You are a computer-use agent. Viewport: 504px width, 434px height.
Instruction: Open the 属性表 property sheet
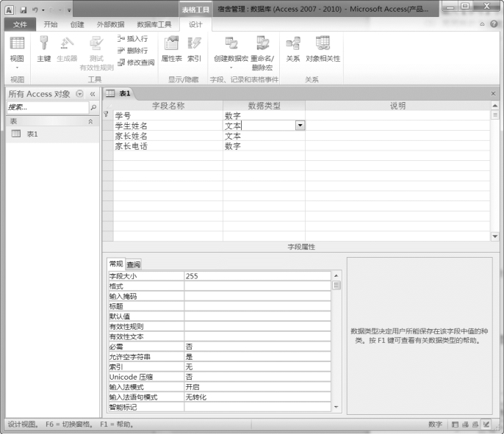(172, 48)
